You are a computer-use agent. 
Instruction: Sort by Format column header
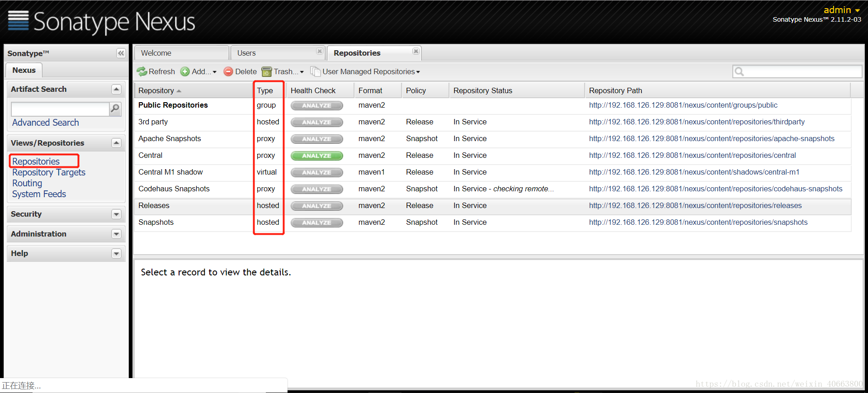[x=378, y=90]
